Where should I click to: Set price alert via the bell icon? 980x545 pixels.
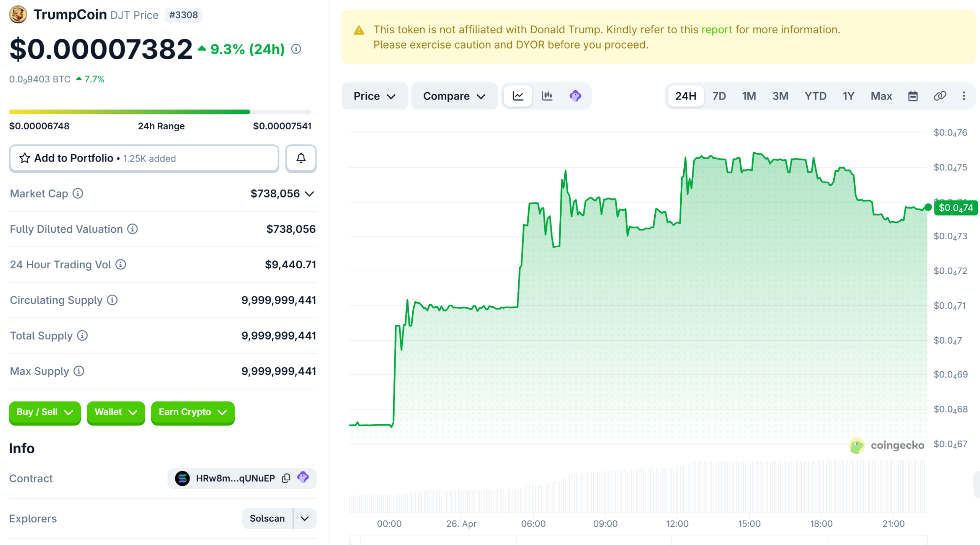(301, 158)
